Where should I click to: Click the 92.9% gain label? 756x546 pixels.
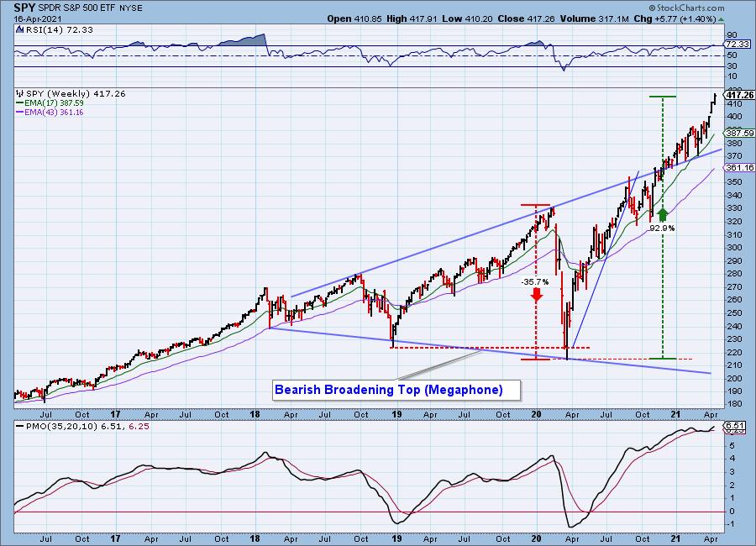coord(662,228)
